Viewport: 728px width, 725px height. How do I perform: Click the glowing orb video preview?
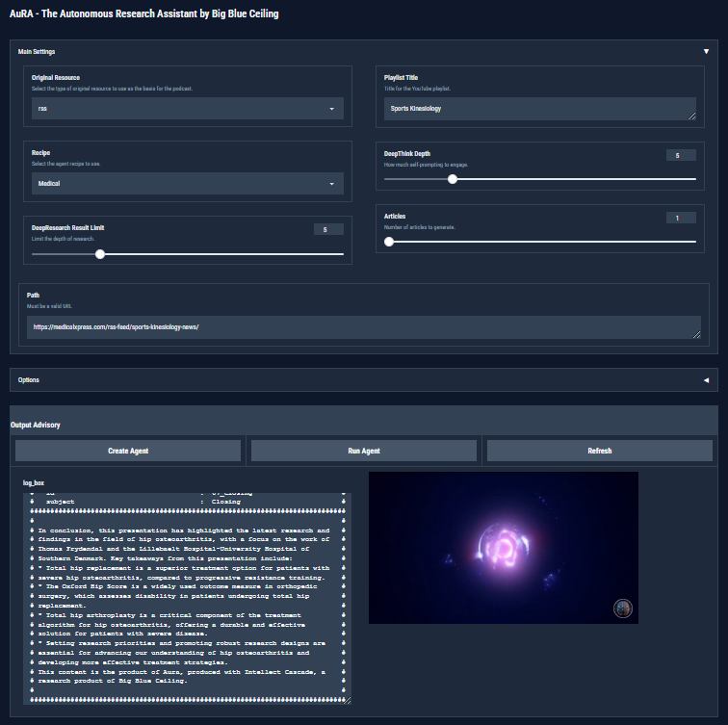(503, 547)
